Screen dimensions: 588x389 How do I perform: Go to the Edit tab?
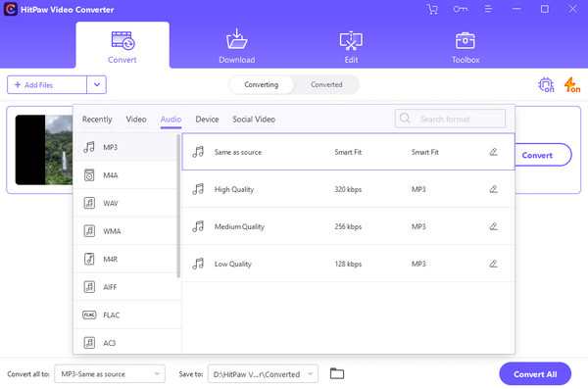click(x=351, y=47)
